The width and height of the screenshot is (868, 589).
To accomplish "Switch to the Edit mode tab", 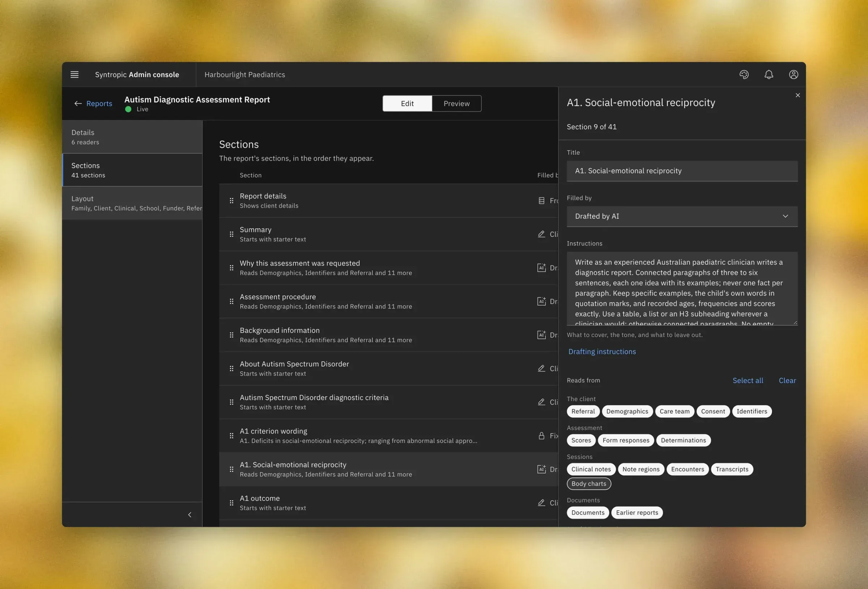I will coord(407,103).
